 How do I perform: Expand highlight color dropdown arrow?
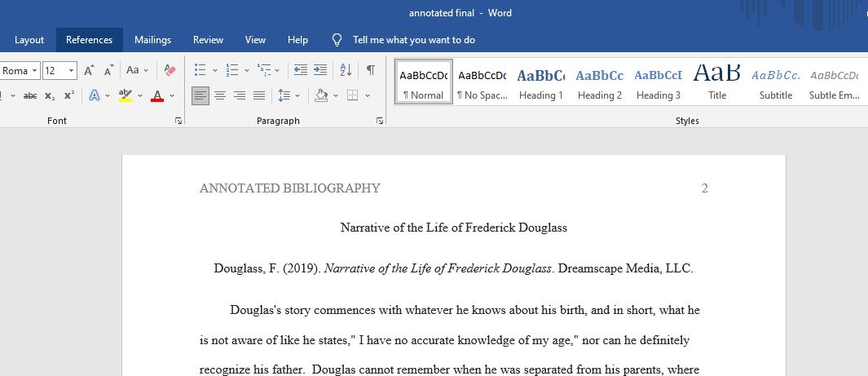coord(140,95)
